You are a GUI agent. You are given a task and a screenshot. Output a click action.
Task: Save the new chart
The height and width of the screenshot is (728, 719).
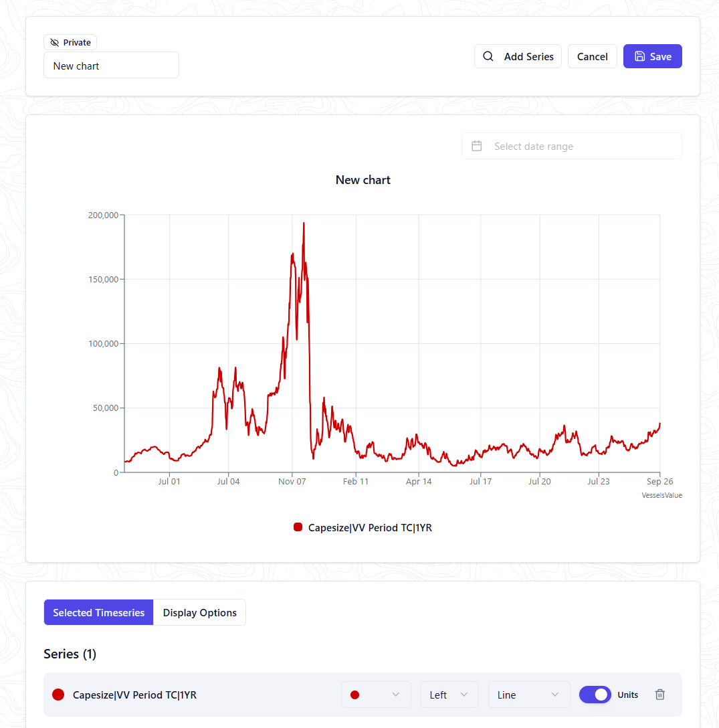pos(652,56)
